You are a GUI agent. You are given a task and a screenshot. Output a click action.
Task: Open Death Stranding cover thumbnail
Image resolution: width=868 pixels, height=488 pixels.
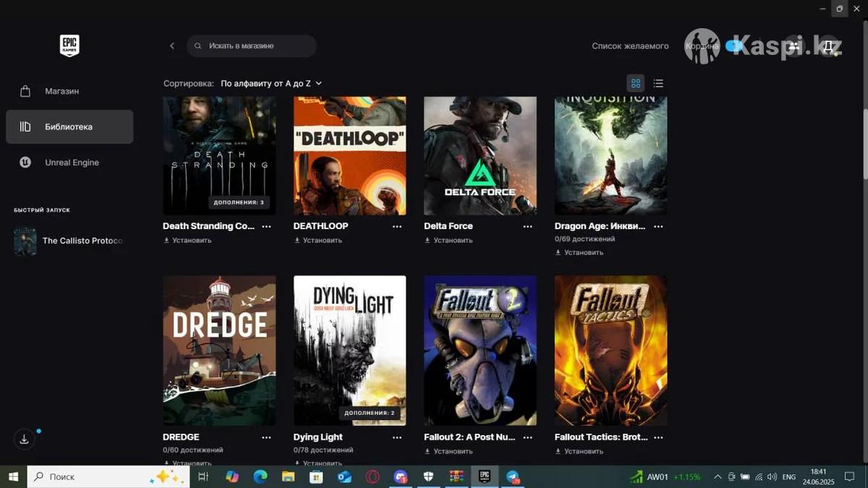[219, 155]
